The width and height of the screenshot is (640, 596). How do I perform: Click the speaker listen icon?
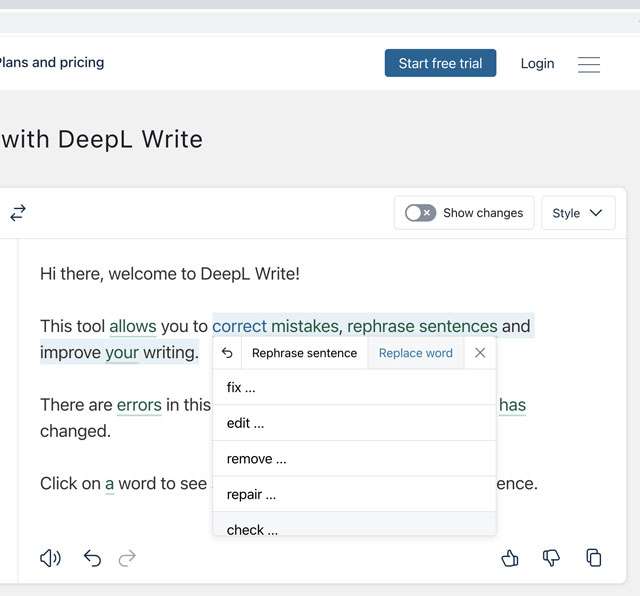click(50, 558)
